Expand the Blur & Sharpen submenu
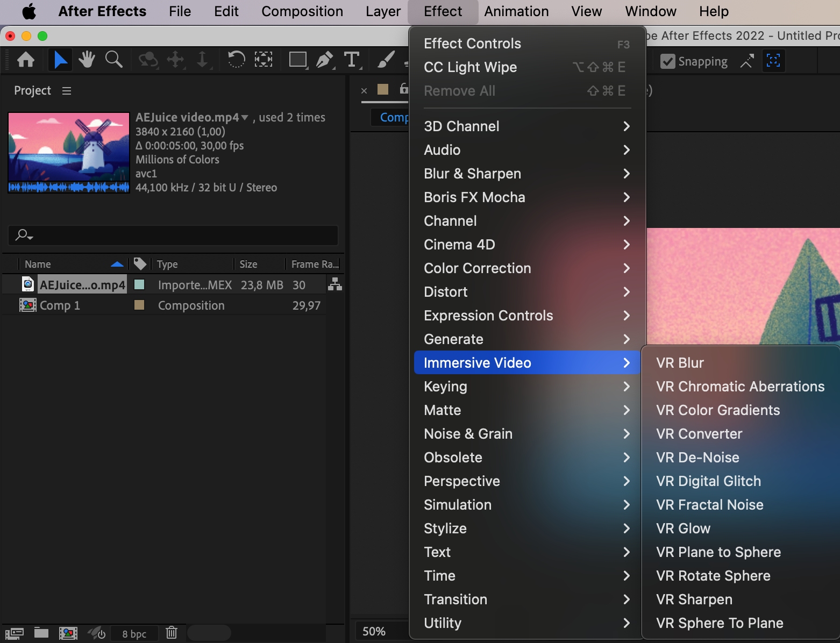Viewport: 840px width, 643px height. [x=527, y=174]
